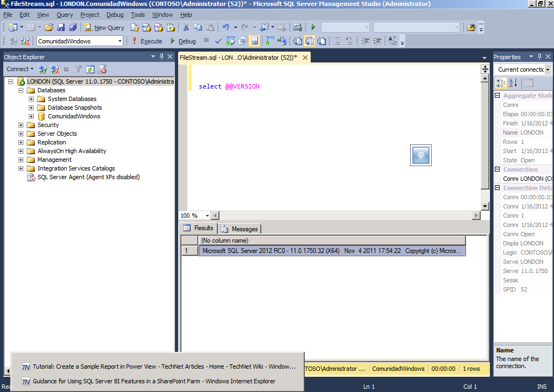Switch Properties to Alphabetical sort icon
This screenshot has height=392, width=554.
click(513, 83)
